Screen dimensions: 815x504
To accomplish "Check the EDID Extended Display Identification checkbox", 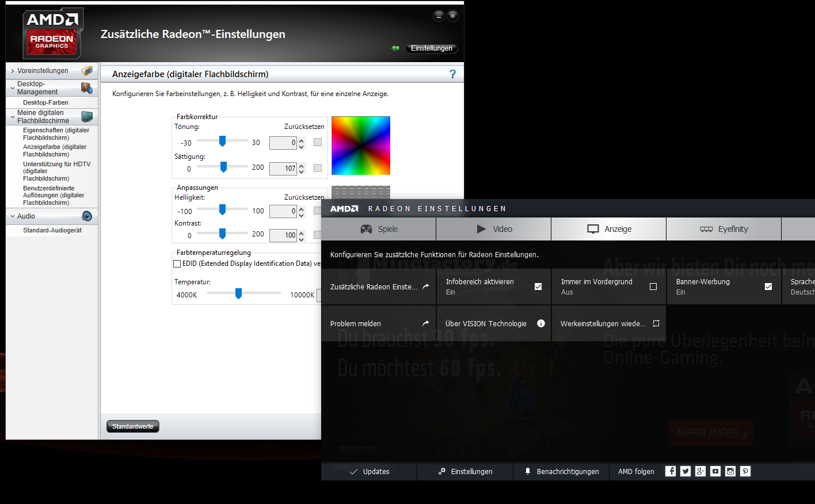I will (x=177, y=264).
